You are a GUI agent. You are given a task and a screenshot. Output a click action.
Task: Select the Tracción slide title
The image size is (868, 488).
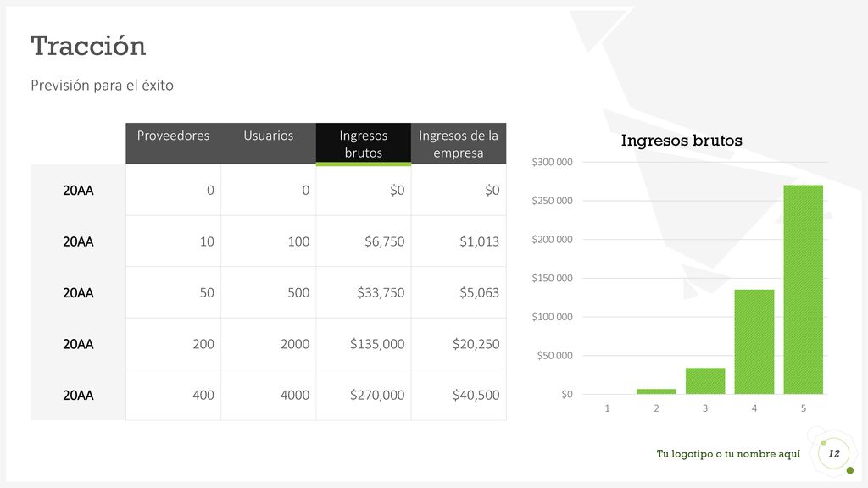tap(88, 46)
